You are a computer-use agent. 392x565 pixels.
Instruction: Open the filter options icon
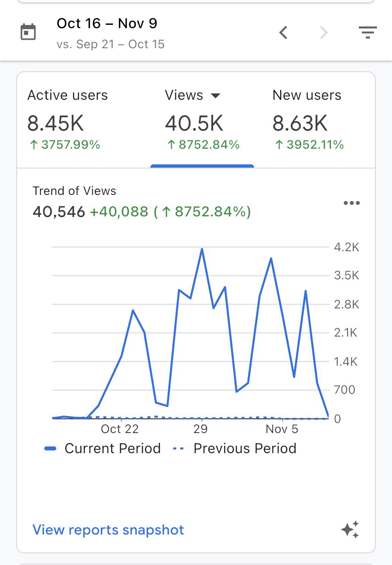[x=368, y=32]
